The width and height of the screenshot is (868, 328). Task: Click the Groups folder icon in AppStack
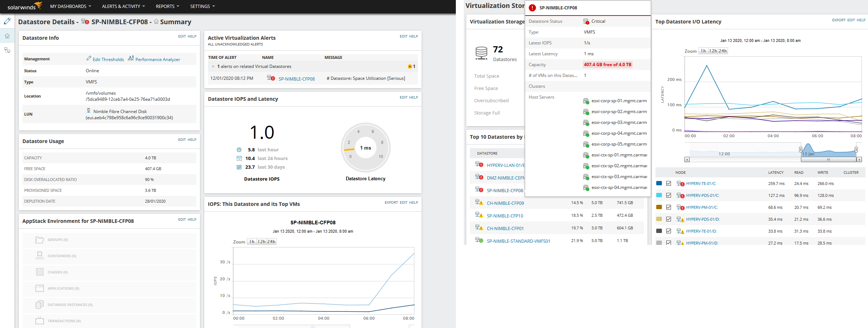pyautogui.click(x=40, y=240)
